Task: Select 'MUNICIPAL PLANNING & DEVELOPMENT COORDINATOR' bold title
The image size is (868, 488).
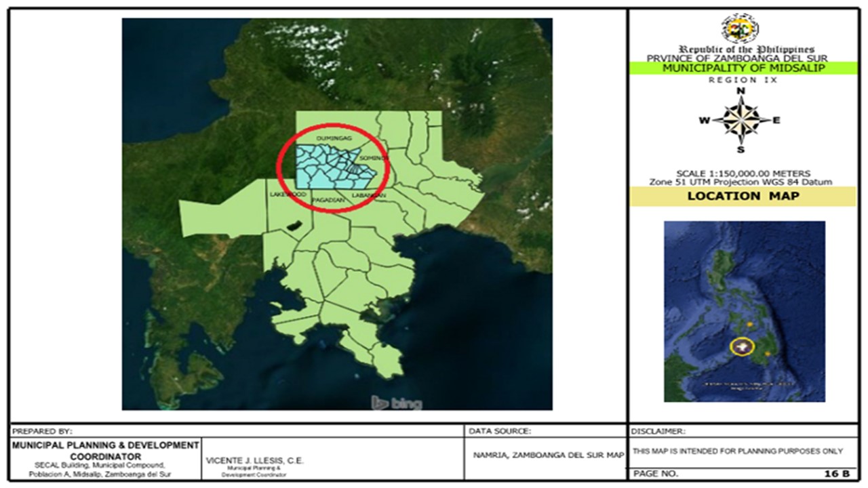Action: click(x=105, y=451)
